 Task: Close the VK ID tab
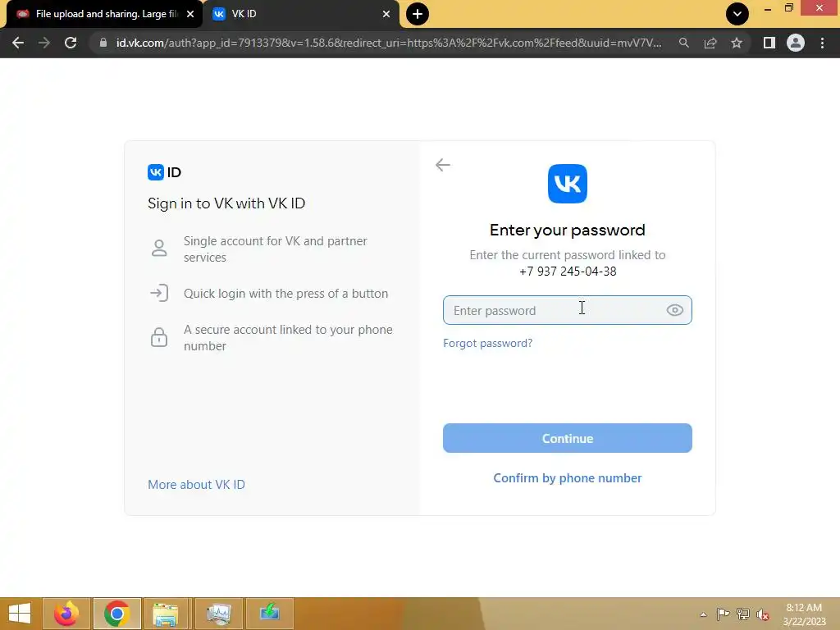click(x=386, y=14)
